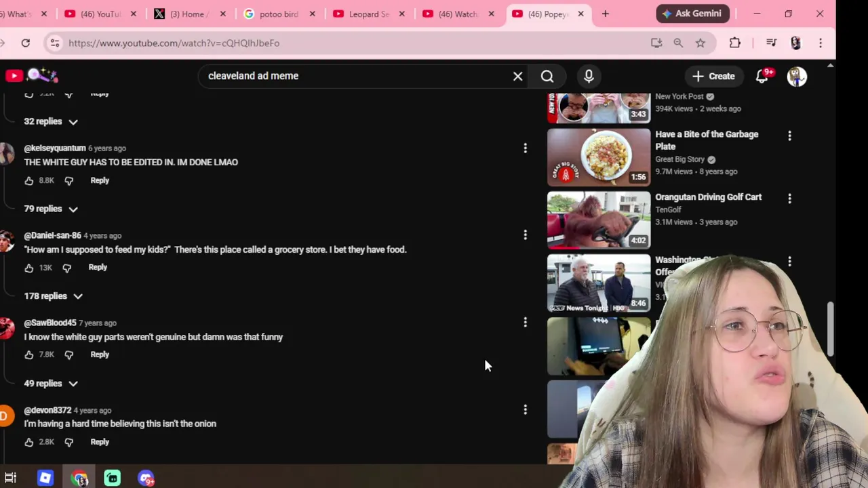Reply to @devon8372 comment
The height and width of the screenshot is (488, 868).
coord(100,442)
